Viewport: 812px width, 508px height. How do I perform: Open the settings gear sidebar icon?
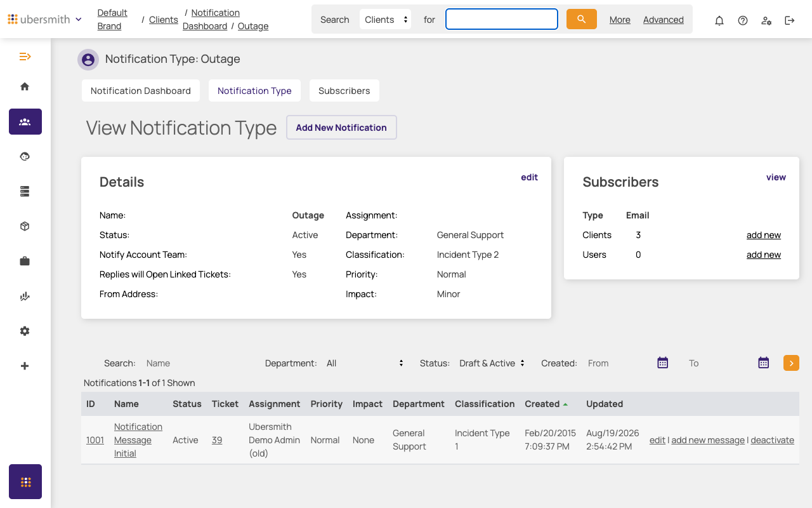pyautogui.click(x=25, y=331)
